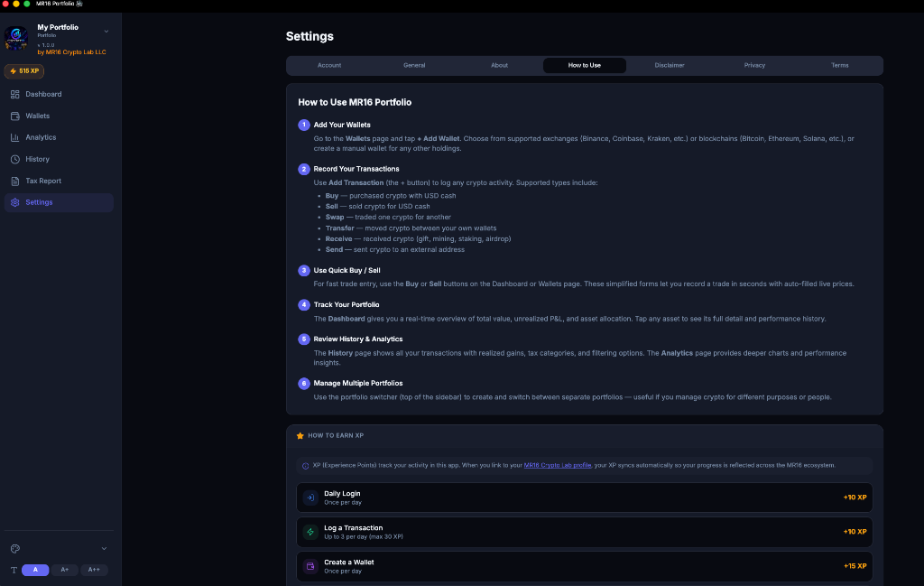Navigate to Analytics in the sidebar

click(59, 137)
